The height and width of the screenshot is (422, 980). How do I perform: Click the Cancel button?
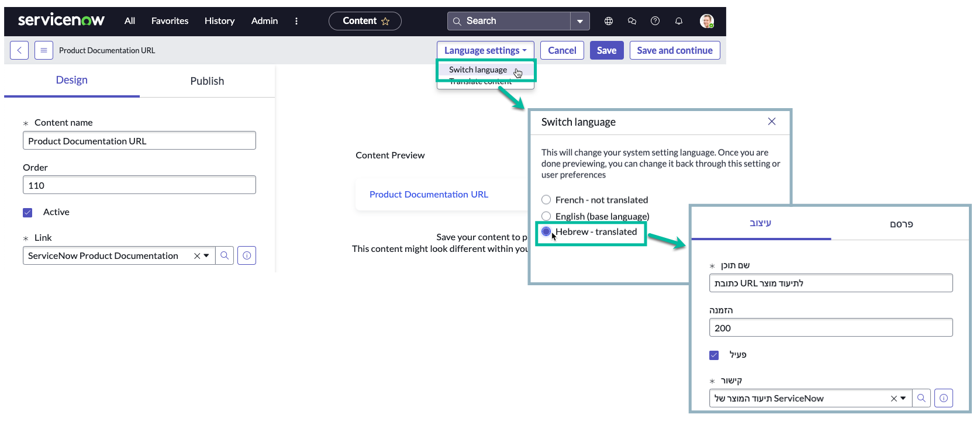pos(562,50)
